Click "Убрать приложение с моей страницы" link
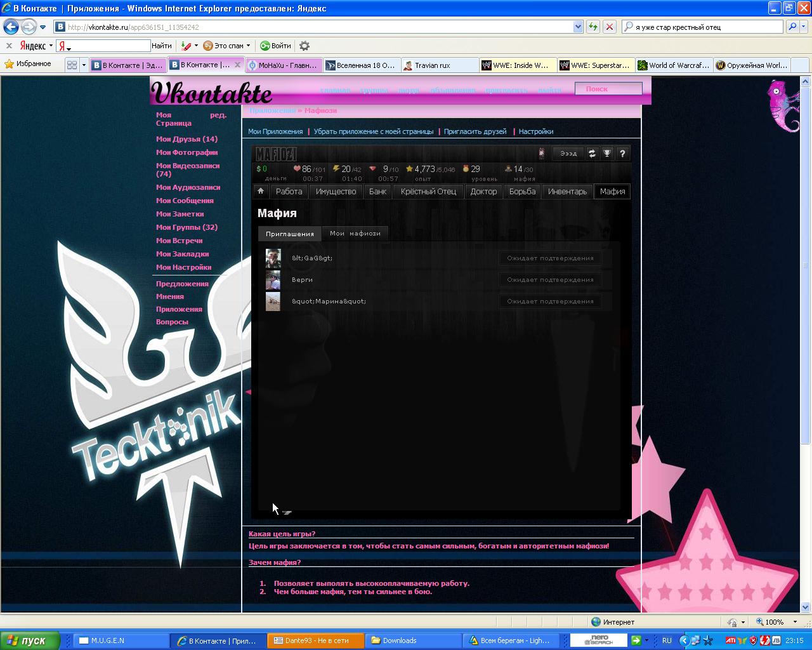Image resolution: width=812 pixels, height=650 pixels. [x=374, y=131]
